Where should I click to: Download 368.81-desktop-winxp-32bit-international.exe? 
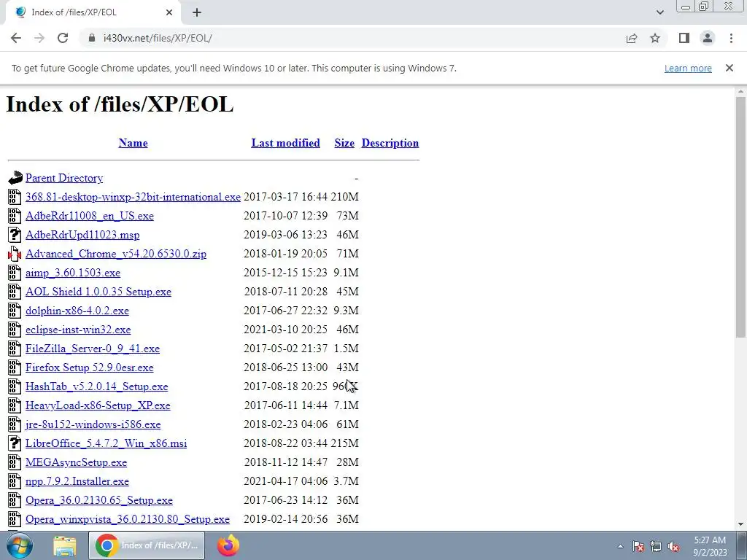tap(133, 197)
